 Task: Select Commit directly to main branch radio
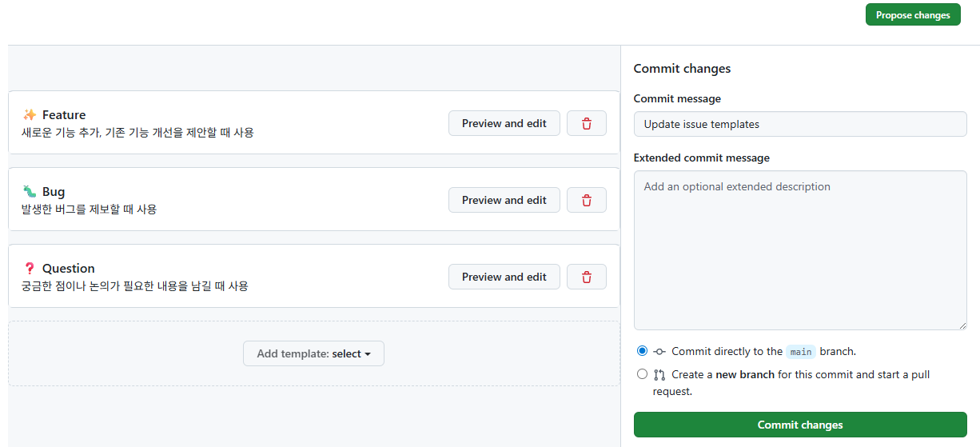643,351
